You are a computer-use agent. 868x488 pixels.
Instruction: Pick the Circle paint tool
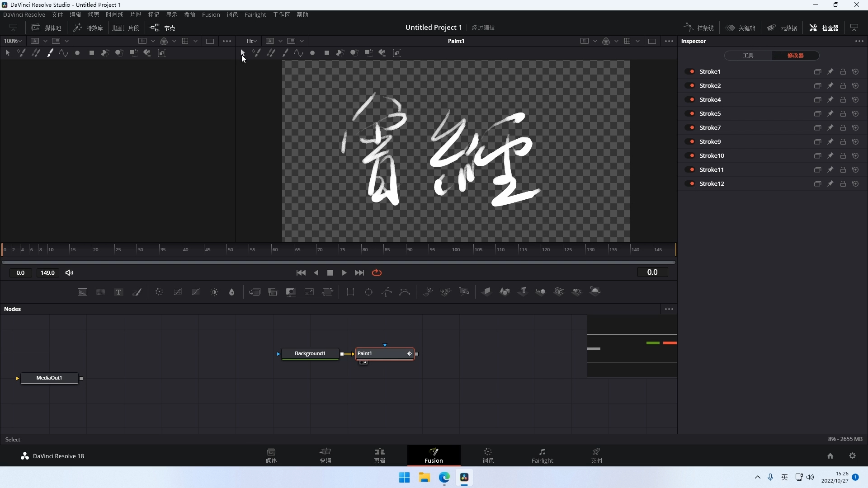[x=77, y=53]
